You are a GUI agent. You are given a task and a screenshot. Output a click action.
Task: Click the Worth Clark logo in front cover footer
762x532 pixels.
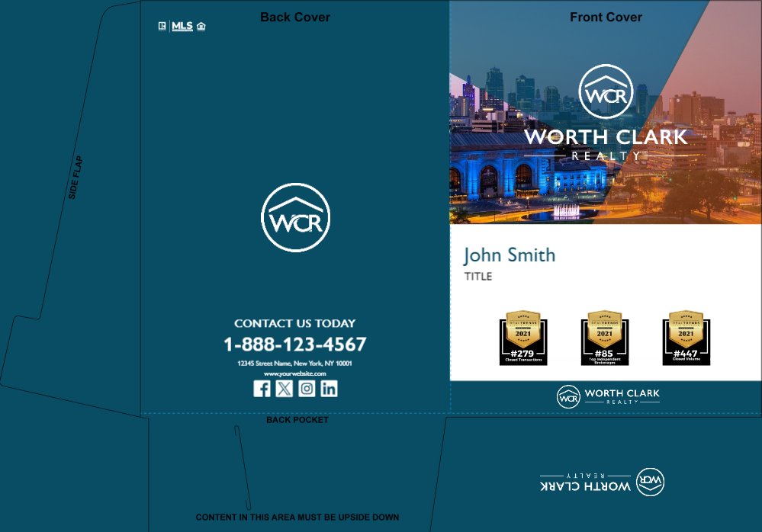607,396
